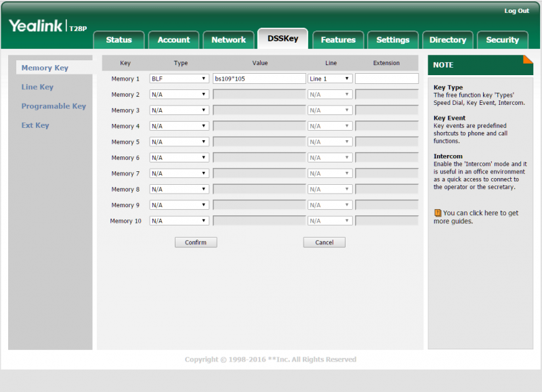Click the Confirm button

tap(196, 242)
